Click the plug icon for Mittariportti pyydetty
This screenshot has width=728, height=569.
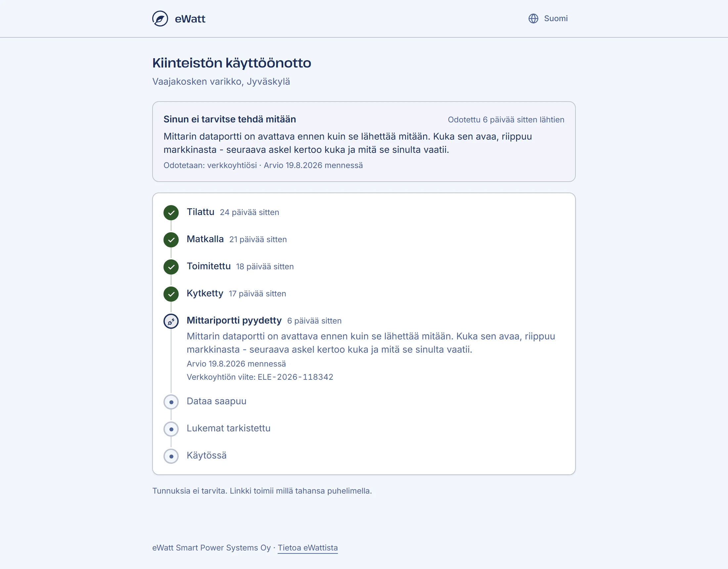[171, 321]
